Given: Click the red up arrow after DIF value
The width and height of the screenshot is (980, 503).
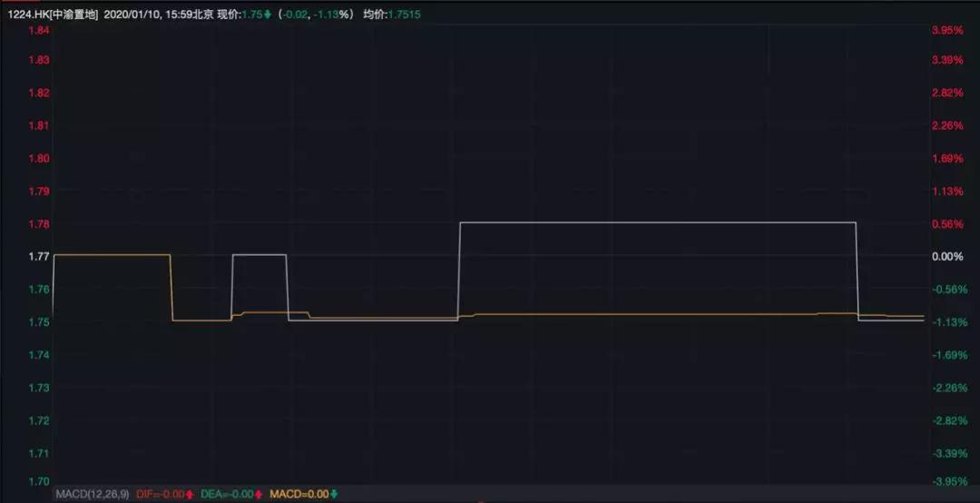Looking at the screenshot, I should (189, 494).
